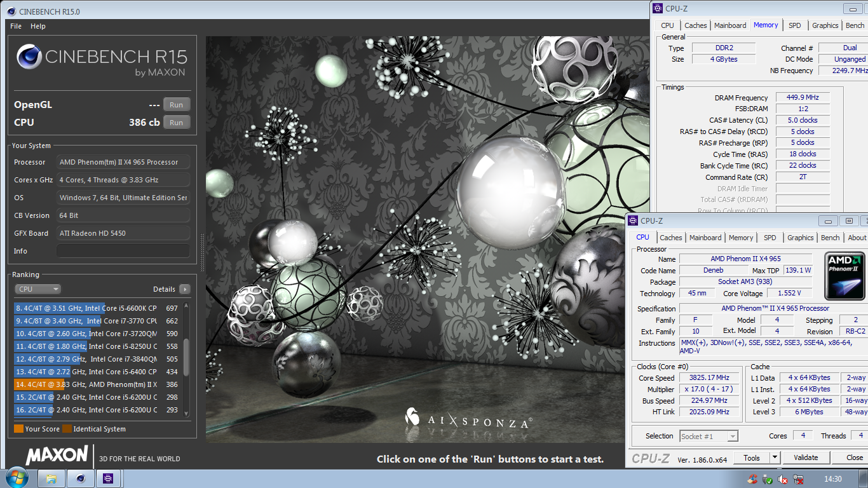Click the safely remove hardware tray icon
Viewport: 868px width, 488px height.
[768, 479]
